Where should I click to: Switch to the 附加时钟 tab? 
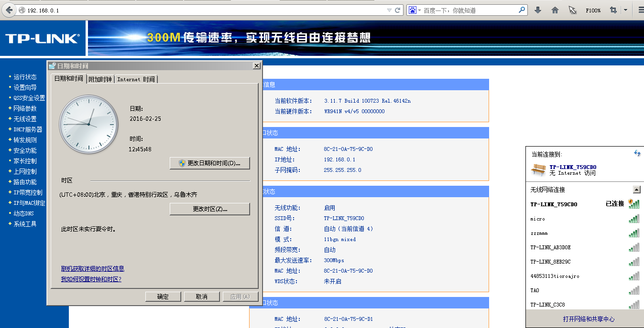click(100, 79)
